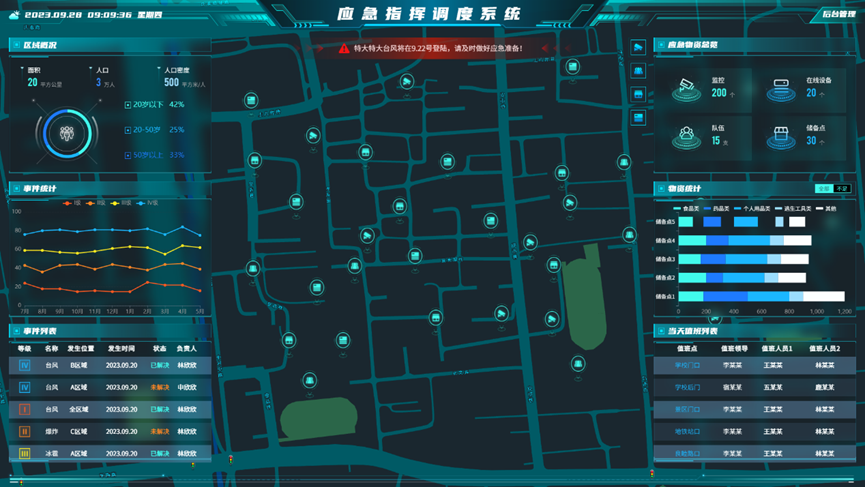Image resolution: width=865 pixels, height=487 pixels.
Task: Toggle 其他 in supplies chart legend
Action: tap(826, 208)
